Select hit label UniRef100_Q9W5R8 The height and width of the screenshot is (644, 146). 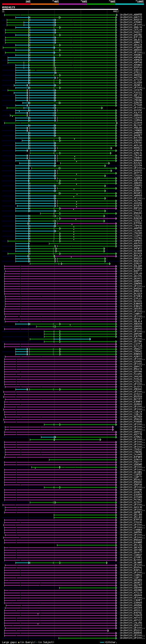click(x=131, y=284)
